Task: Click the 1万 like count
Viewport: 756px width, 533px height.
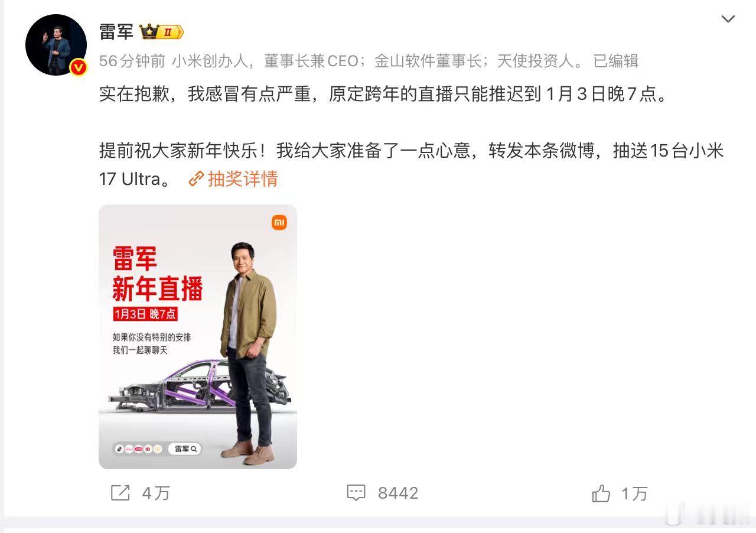Action: (x=634, y=493)
